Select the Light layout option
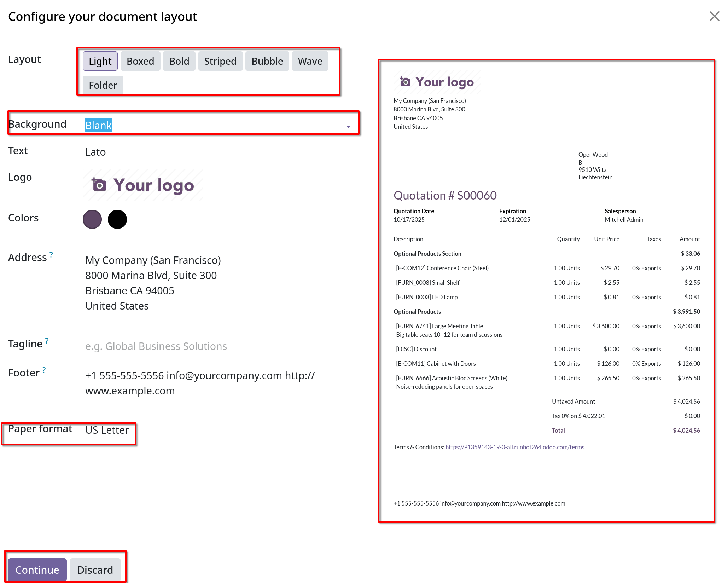The width and height of the screenshot is (728, 583). (x=100, y=61)
